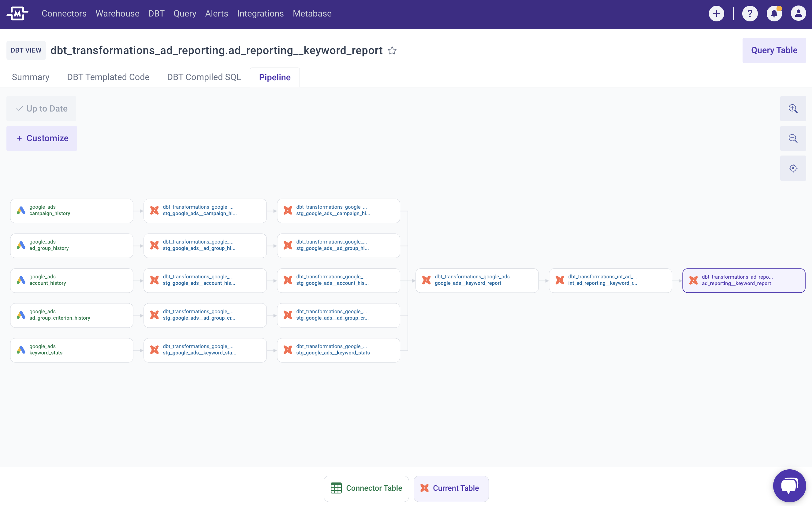
Task: Click the Query Table button
Action: pos(774,50)
